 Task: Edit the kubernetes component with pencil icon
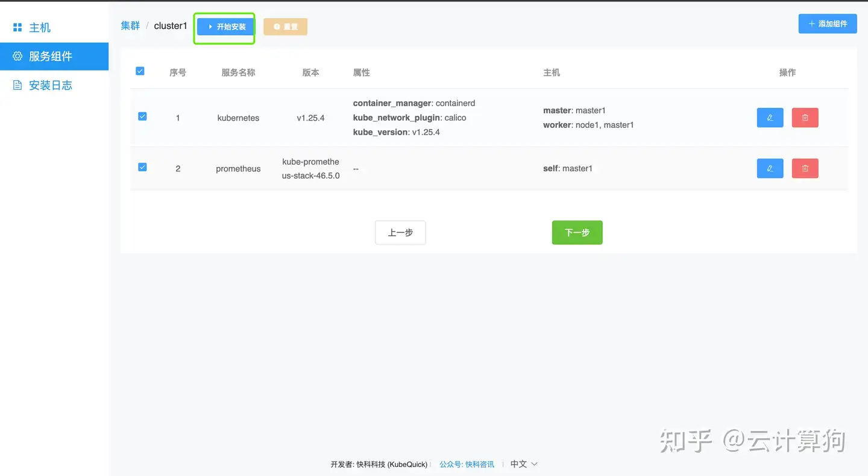770,118
